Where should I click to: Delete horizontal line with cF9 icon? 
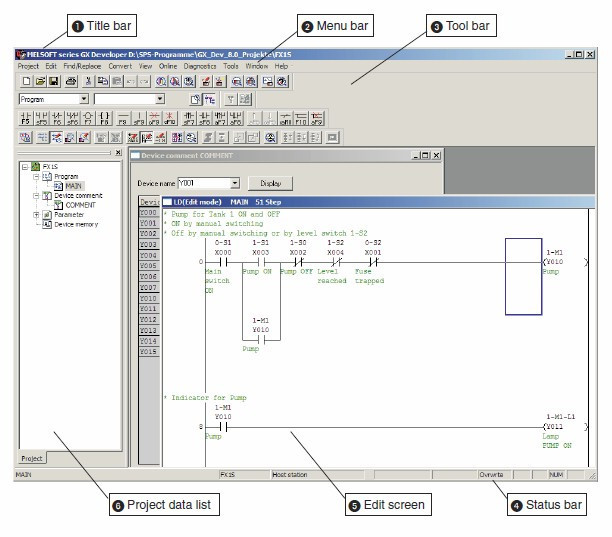click(x=155, y=118)
